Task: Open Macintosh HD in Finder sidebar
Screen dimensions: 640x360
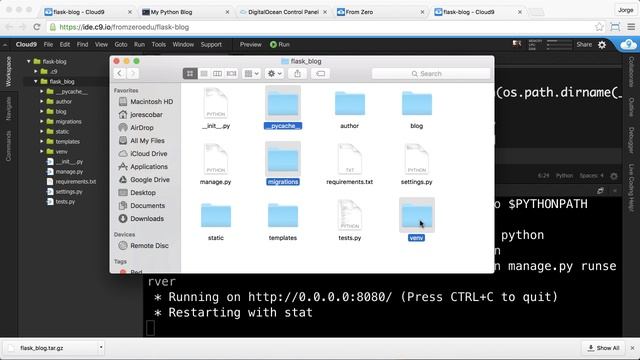Action: point(146,102)
